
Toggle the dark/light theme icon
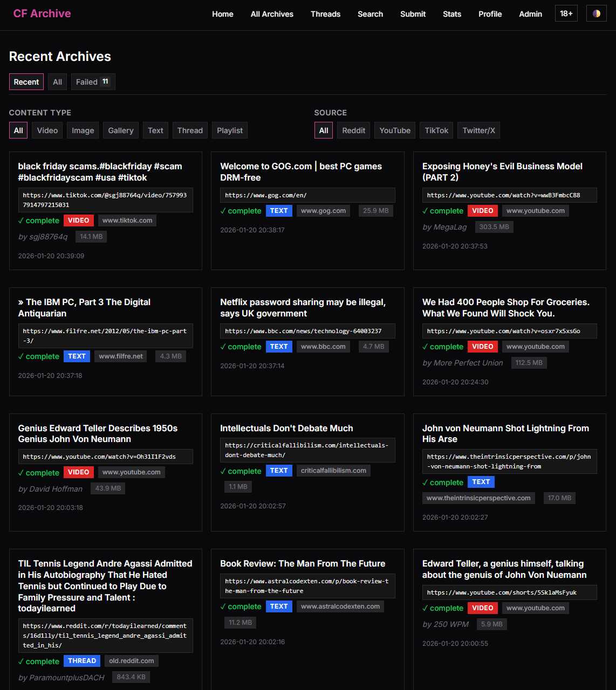tap(596, 13)
